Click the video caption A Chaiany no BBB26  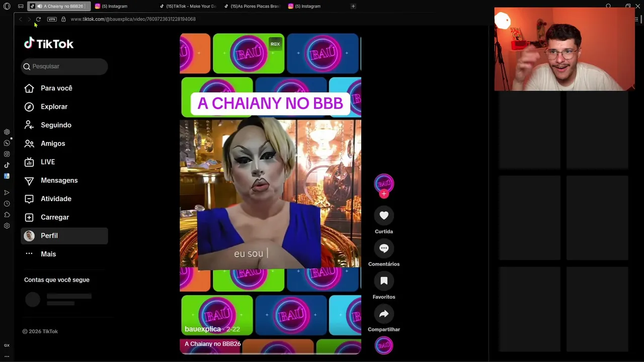coord(213,344)
